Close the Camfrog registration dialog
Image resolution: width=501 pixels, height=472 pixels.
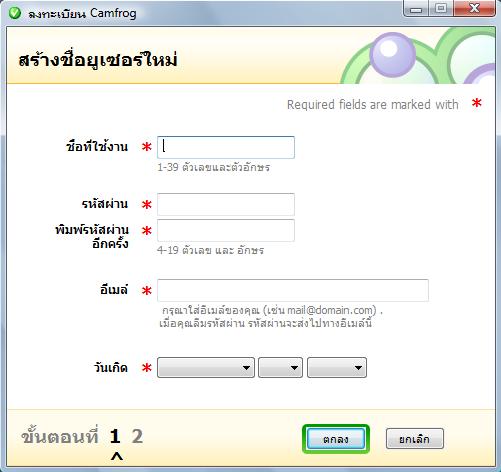tap(474, 8)
